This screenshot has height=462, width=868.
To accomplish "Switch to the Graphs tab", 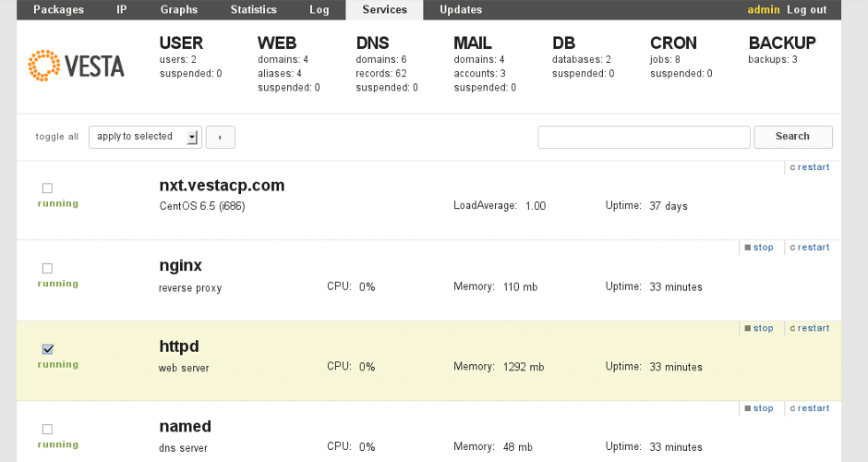I will 179,10.
